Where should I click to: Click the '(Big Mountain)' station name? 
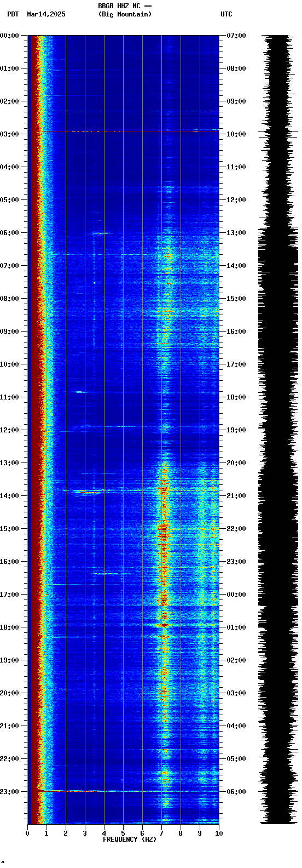(x=125, y=14)
